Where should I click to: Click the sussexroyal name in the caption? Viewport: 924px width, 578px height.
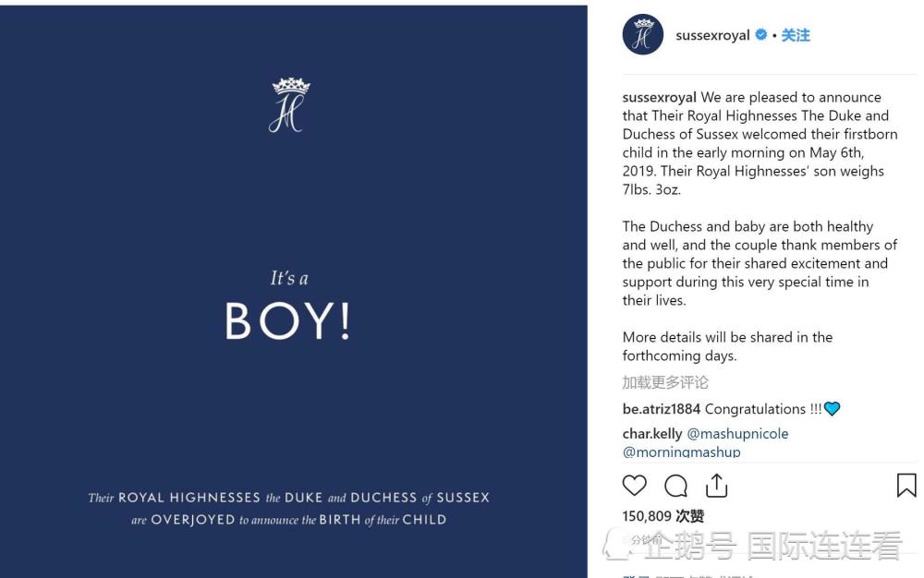pyautogui.click(x=660, y=97)
